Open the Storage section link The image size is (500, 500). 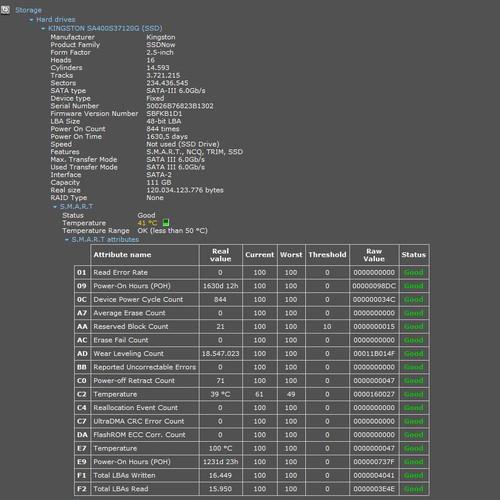pyautogui.click(x=28, y=10)
